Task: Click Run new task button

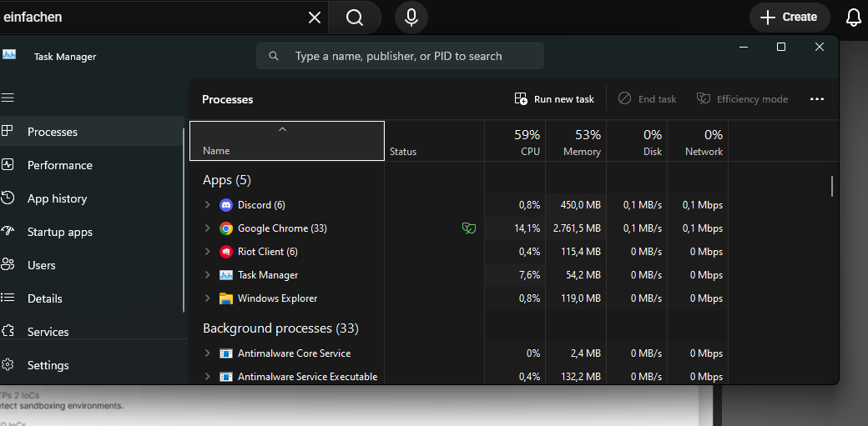Action: point(554,99)
